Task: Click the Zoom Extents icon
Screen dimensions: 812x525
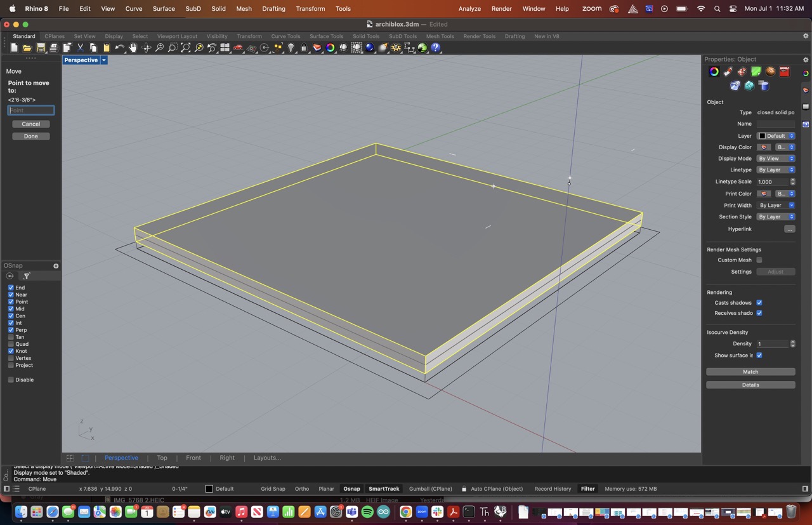Action: (186, 48)
